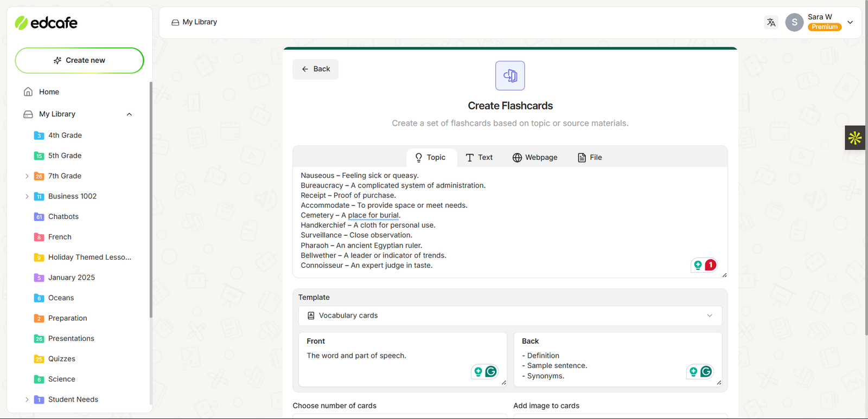Image resolution: width=868 pixels, height=419 pixels.
Task: Collapse the My Library section
Action: 129,114
